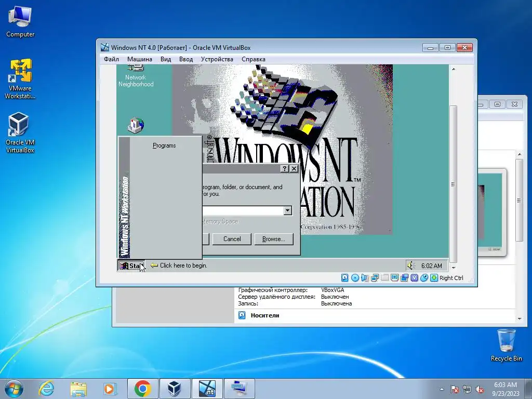Click the optical disc status icon
The width and height of the screenshot is (532, 399).
(355, 278)
